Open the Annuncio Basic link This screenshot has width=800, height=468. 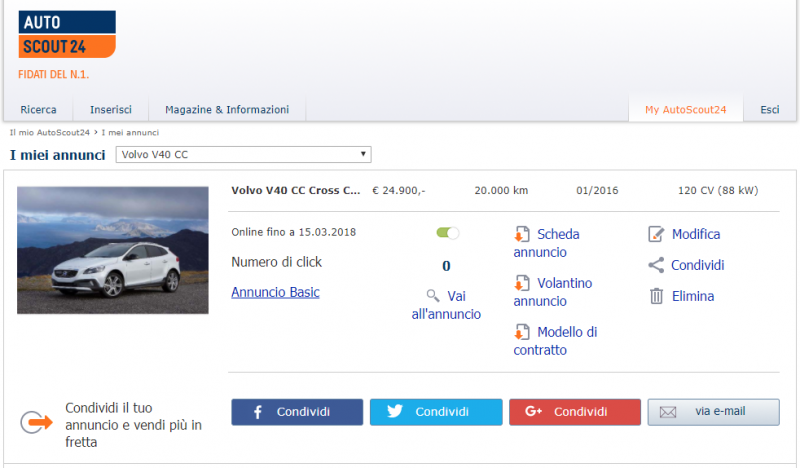[276, 292]
